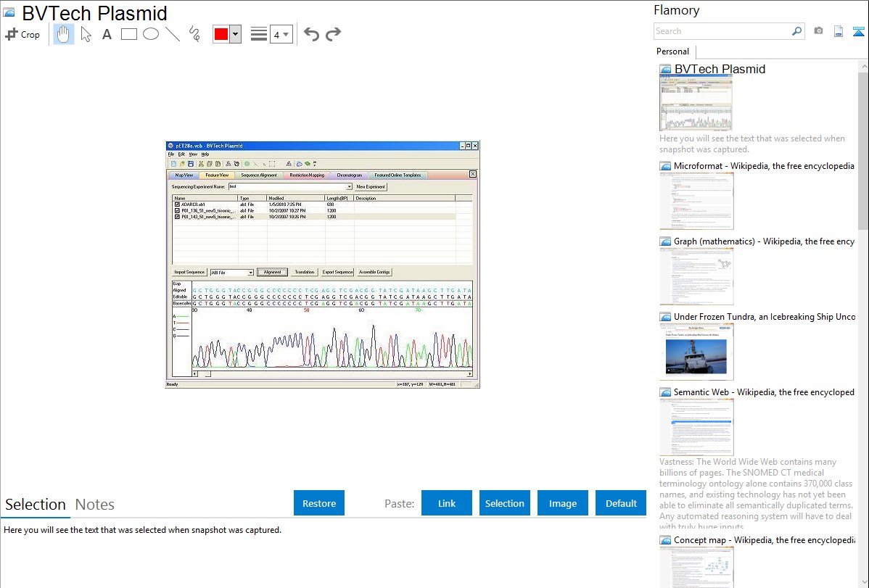The width and height of the screenshot is (869, 588).
Task: Click the Paste Image button
Action: click(x=562, y=503)
